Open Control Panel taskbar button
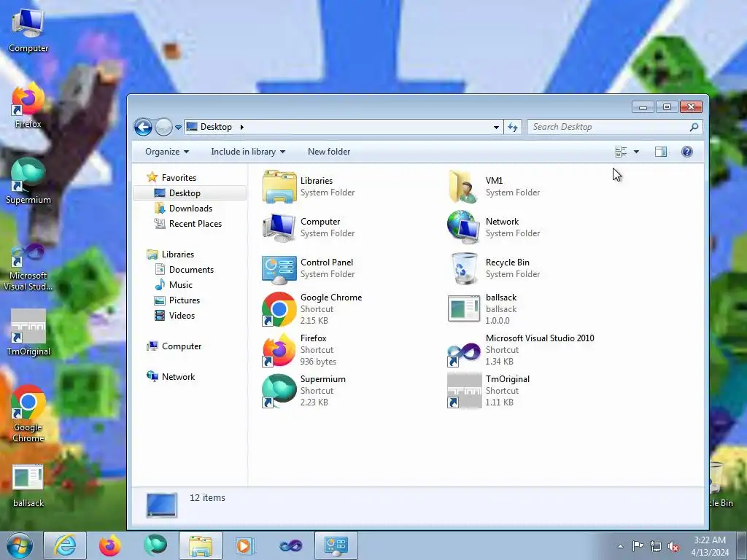The height and width of the screenshot is (560, 747). tap(336, 545)
